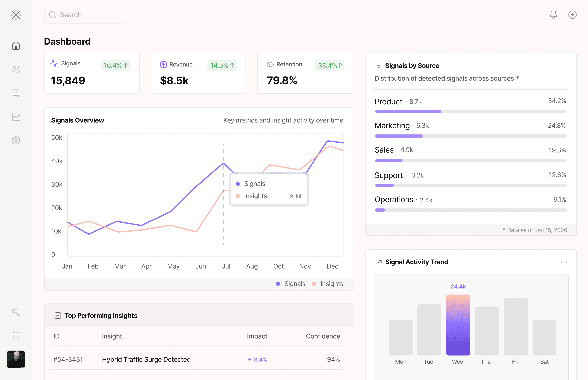The width and height of the screenshot is (588, 380).
Task: Open the Signal Activity Trend ellipsis menu
Action: pyautogui.click(x=564, y=262)
